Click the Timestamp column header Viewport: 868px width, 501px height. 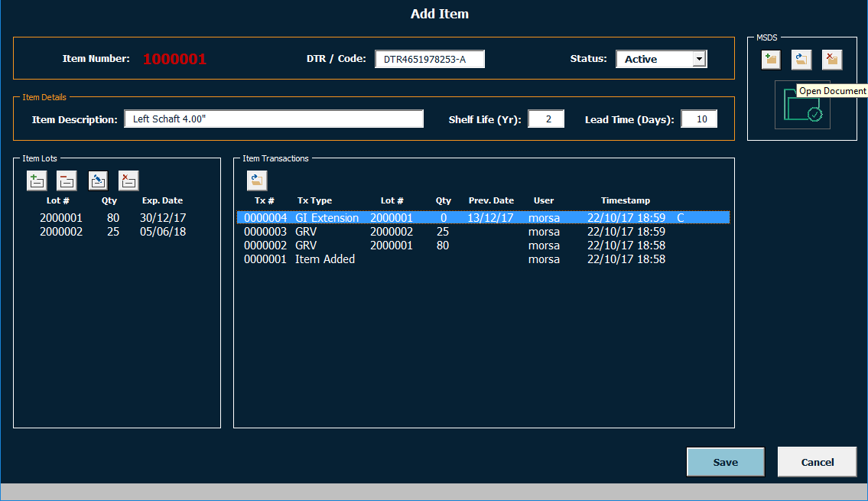pyautogui.click(x=626, y=200)
